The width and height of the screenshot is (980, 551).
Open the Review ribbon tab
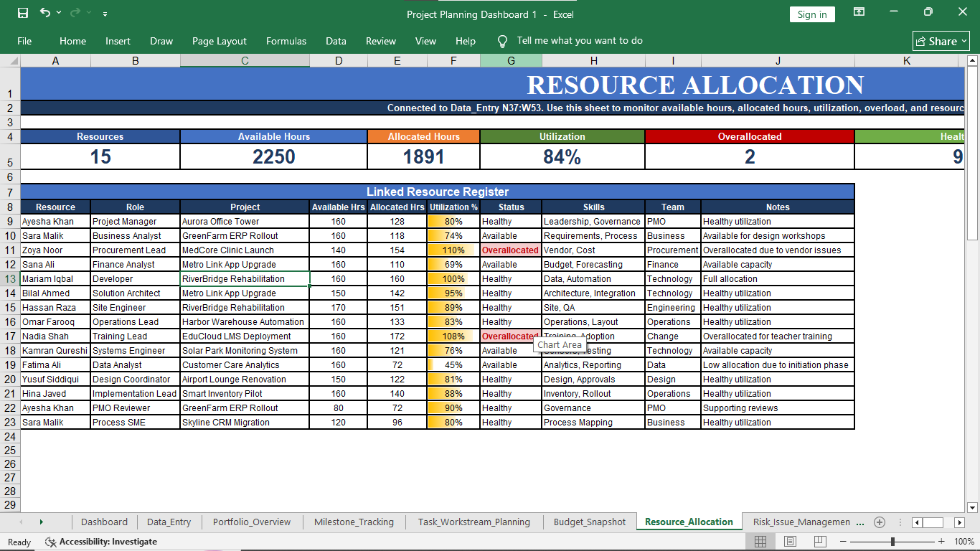point(381,41)
